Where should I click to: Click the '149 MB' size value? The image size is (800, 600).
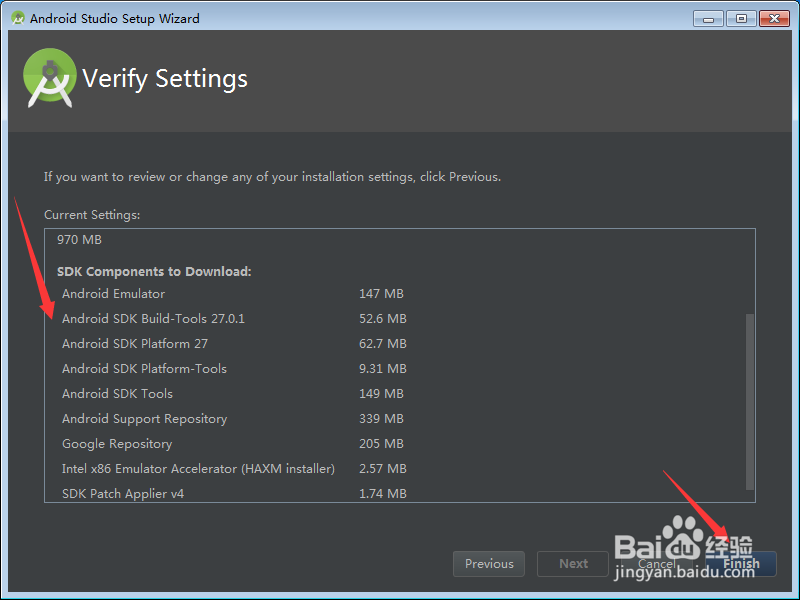[381, 394]
